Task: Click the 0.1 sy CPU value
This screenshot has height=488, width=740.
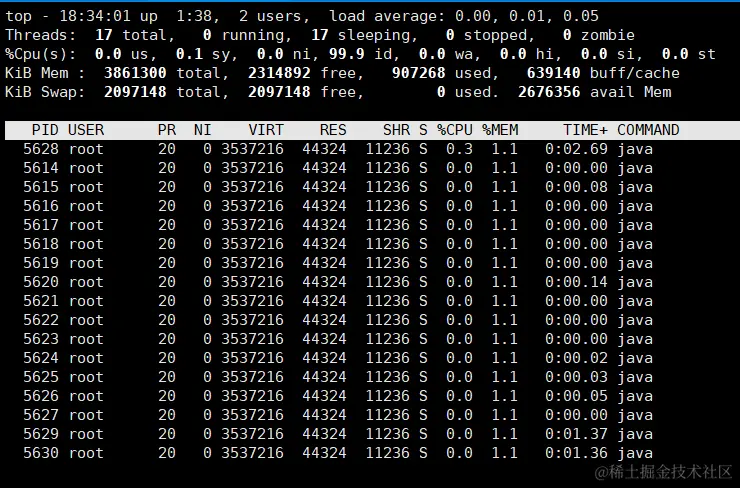Action: pyautogui.click(x=203, y=54)
